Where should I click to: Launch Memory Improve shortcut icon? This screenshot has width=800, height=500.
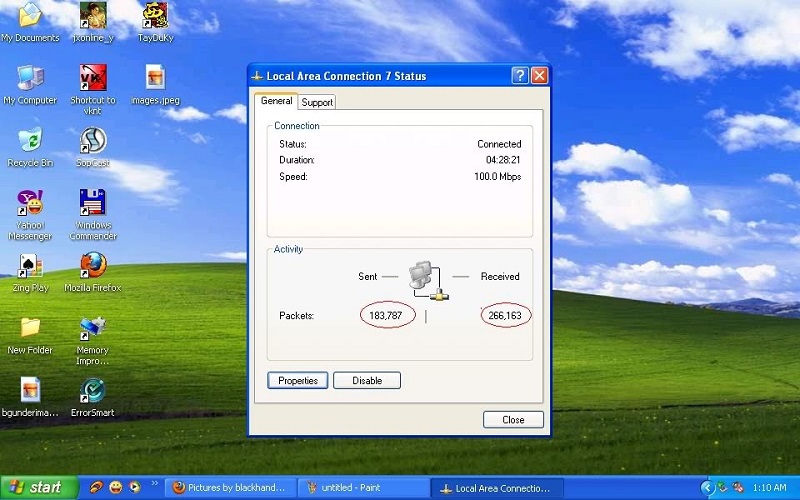[93, 329]
